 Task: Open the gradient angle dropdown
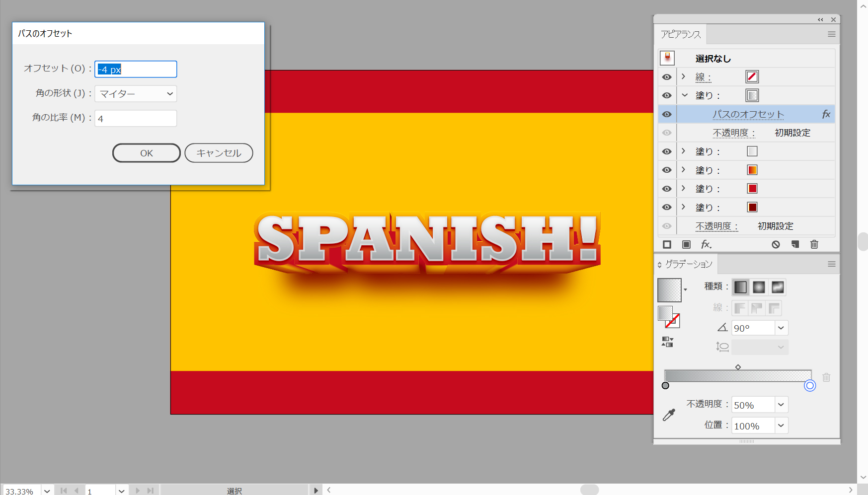coord(781,328)
